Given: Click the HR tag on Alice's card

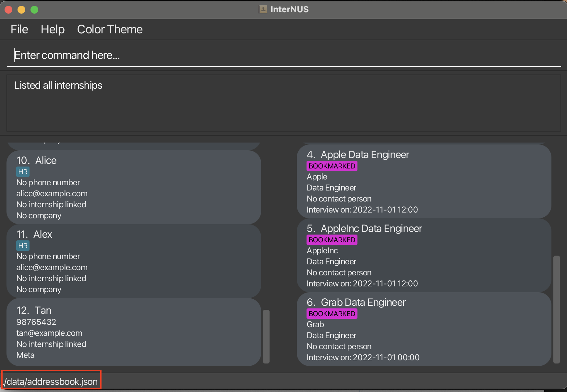Looking at the screenshot, I should [x=23, y=172].
